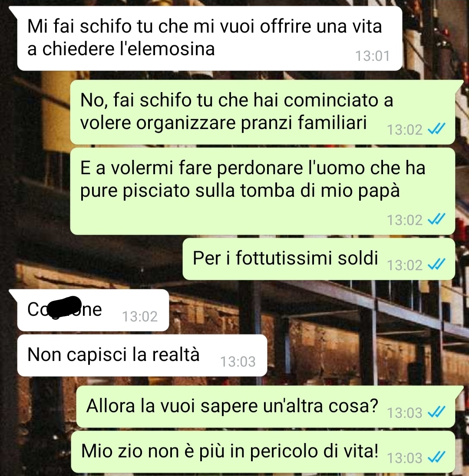Select the bubble 'Allora la vuoi sapere un'altra cosa?'
The height and width of the screenshot is (476, 469).
pos(266,407)
